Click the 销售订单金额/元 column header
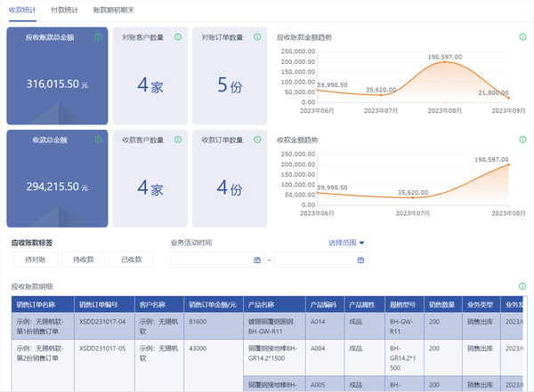 (214, 305)
